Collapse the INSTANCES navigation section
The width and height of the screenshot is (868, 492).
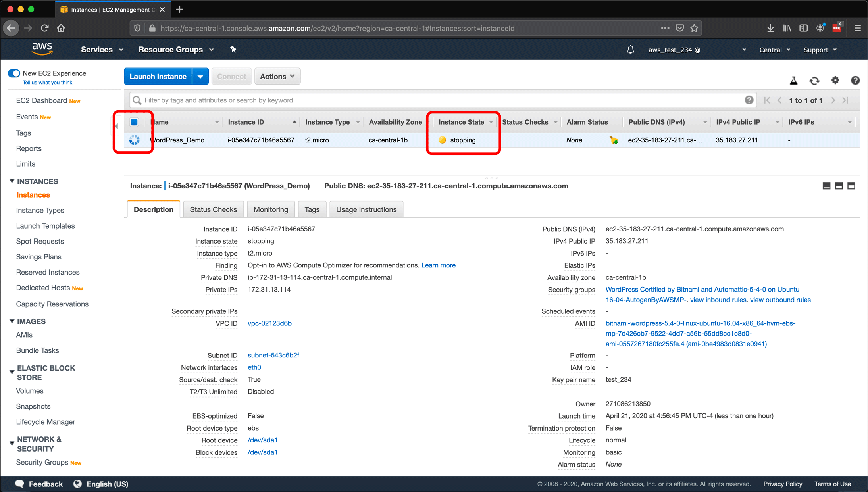pyautogui.click(x=12, y=181)
